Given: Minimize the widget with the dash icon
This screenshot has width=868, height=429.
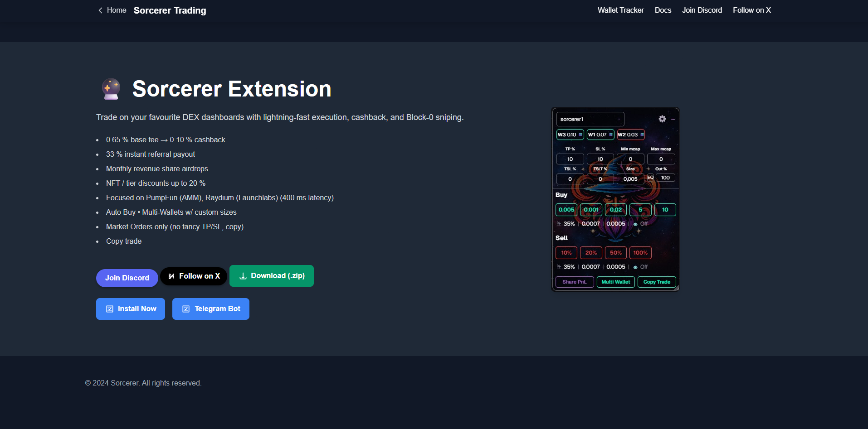Looking at the screenshot, I should tap(673, 119).
